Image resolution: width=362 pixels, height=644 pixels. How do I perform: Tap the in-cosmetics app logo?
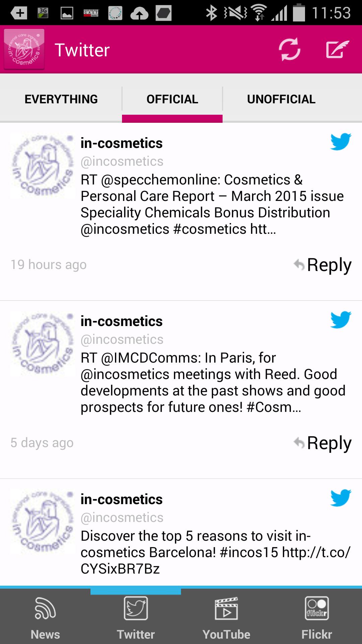click(24, 50)
